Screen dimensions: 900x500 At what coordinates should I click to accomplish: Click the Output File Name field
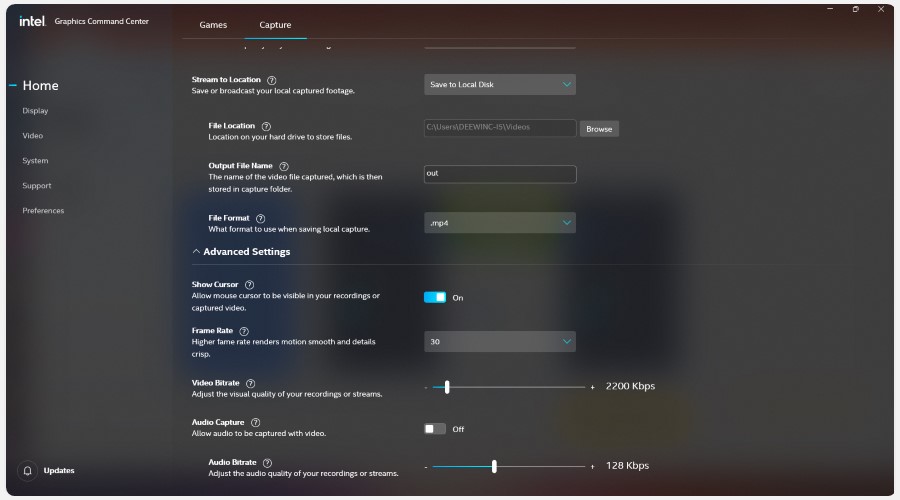click(500, 174)
